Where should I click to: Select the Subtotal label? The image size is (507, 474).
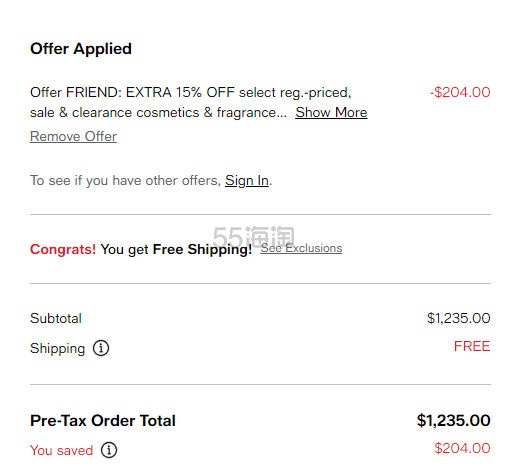(x=56, y=318)
